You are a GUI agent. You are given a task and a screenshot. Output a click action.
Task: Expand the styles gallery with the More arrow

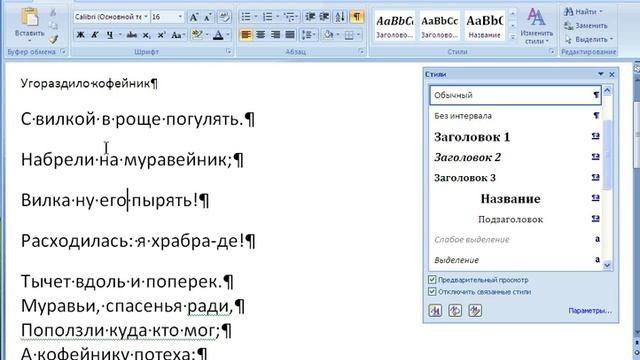(513, 37)
